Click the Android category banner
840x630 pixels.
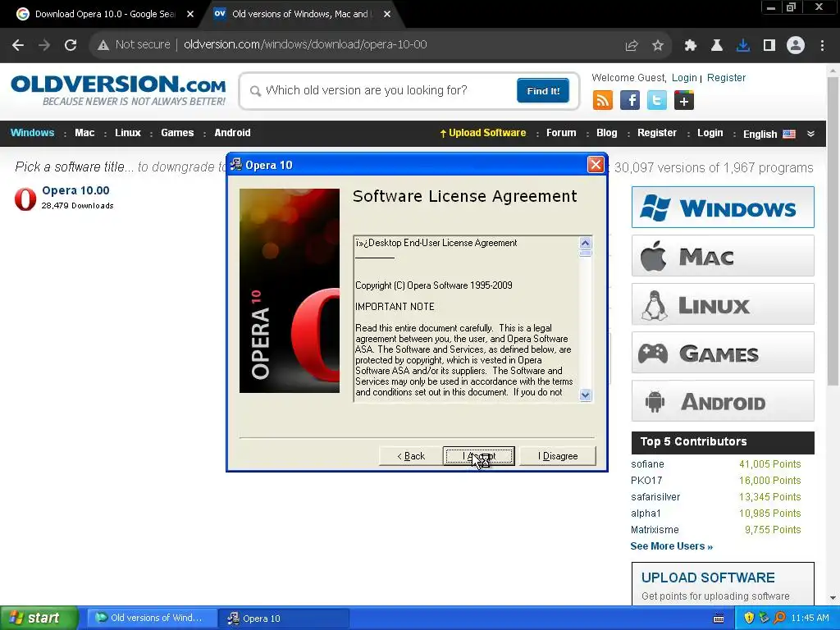723,401
